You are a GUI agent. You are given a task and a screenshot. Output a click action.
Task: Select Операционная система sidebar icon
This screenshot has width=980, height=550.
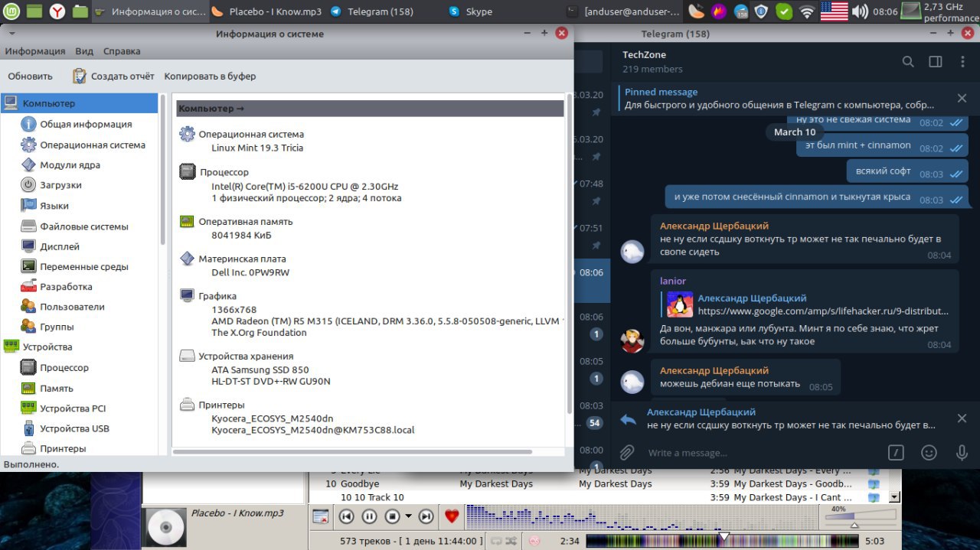(28, 145)
